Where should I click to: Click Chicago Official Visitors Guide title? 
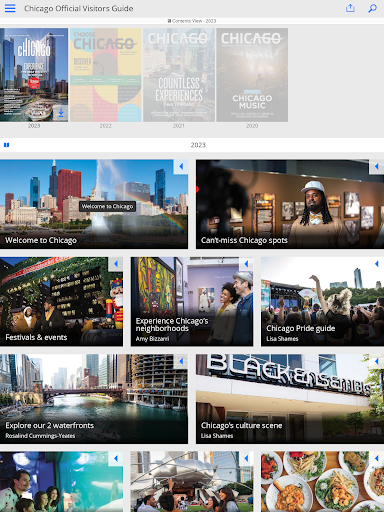pyautogui.click(x=79, y=8)
